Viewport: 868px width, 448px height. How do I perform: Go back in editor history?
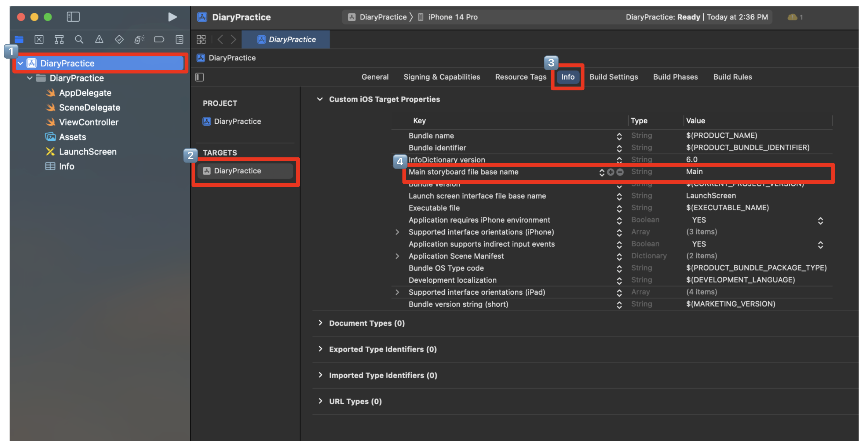[221, 40]
